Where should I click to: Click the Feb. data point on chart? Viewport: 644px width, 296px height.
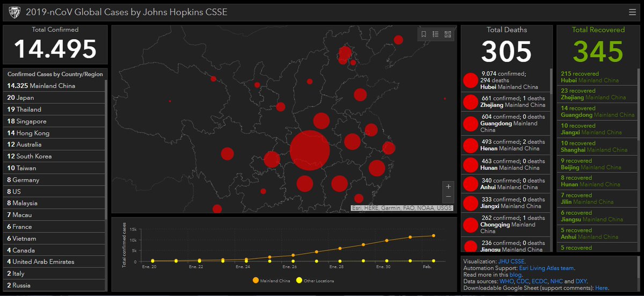tap(433, 235)
